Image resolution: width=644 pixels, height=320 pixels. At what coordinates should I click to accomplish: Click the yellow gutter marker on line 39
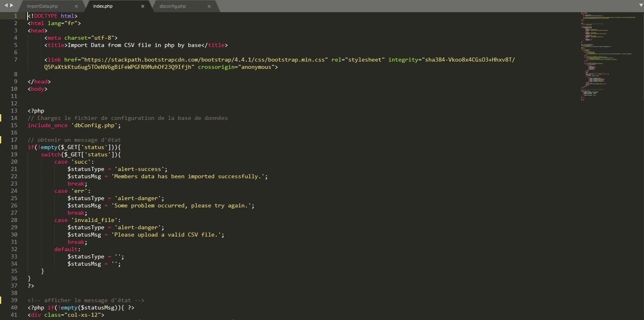pyautogui.click(x=1, y=300)
